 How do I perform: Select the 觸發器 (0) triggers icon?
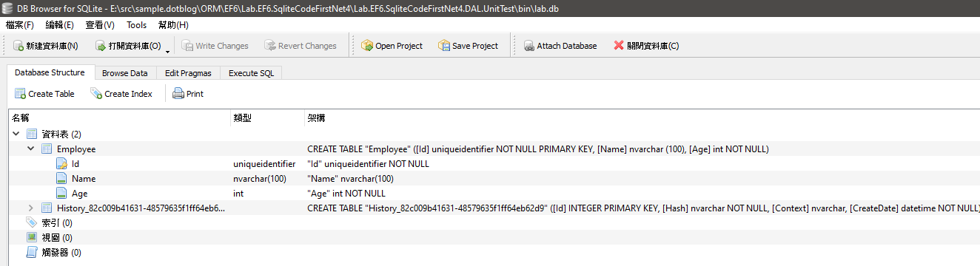tap(32, 253)
